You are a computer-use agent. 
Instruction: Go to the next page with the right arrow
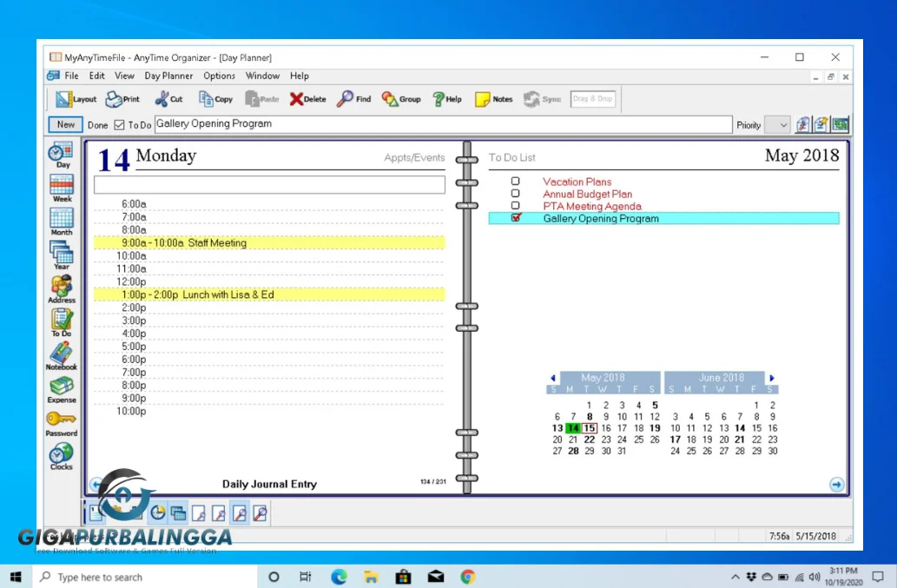tap(836, 485)
